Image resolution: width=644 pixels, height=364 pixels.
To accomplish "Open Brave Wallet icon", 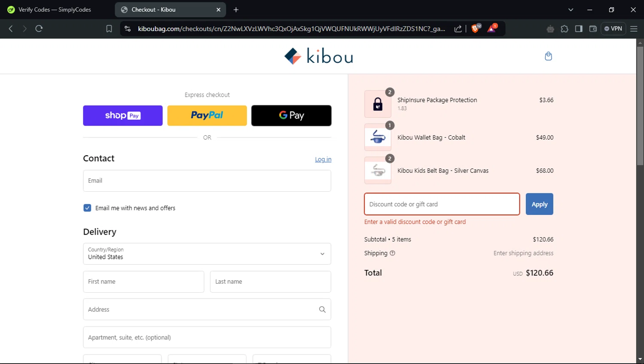I will [593, 29].
